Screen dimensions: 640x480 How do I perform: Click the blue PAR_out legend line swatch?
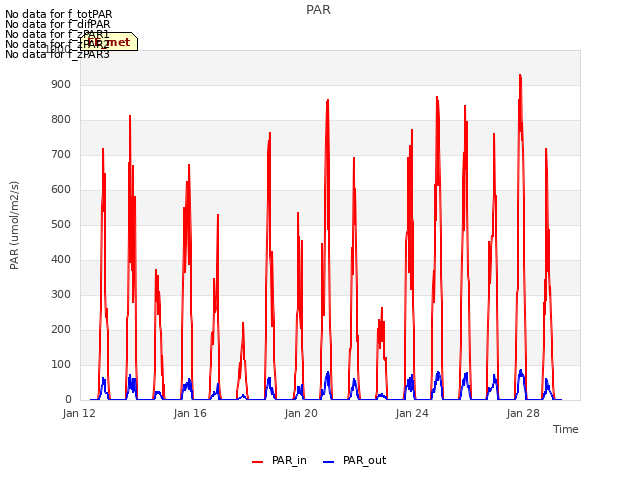[x=329, y=462]
